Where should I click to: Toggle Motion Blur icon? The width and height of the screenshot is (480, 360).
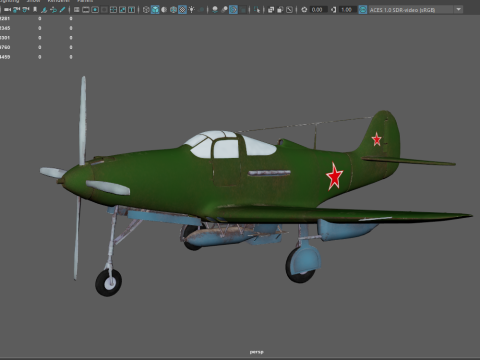tap(224, 10)
